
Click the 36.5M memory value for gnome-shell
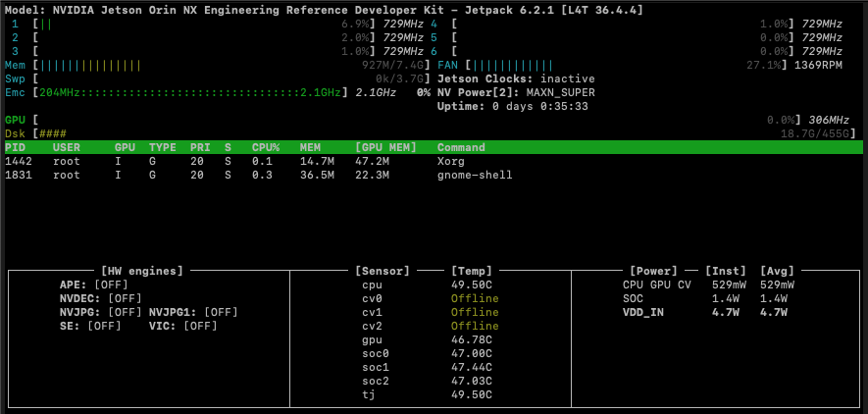(317, 175)
